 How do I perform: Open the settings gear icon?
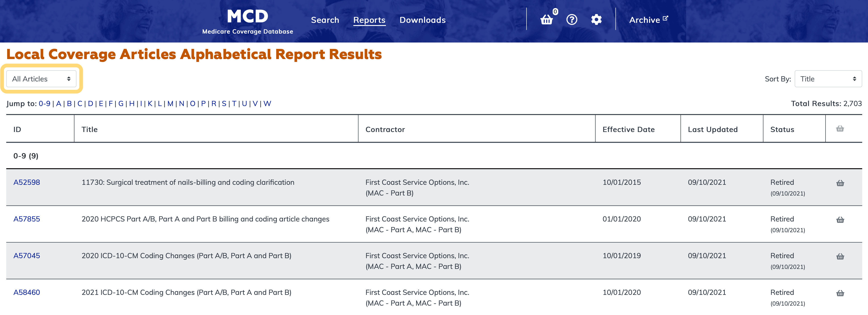[596, 20]
